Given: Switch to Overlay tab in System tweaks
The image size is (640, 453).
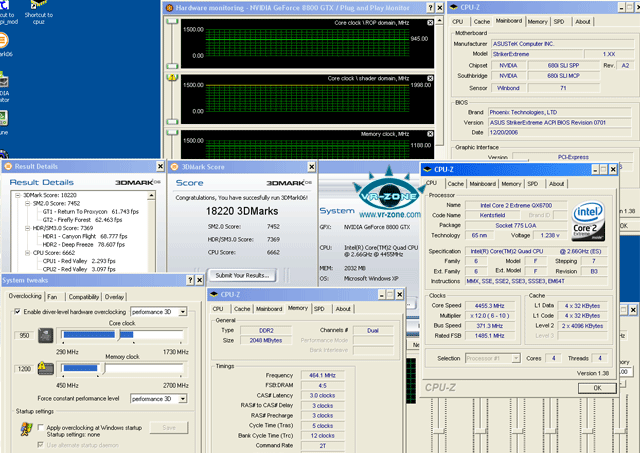Looking at the screenshot, I should point(114,297).
